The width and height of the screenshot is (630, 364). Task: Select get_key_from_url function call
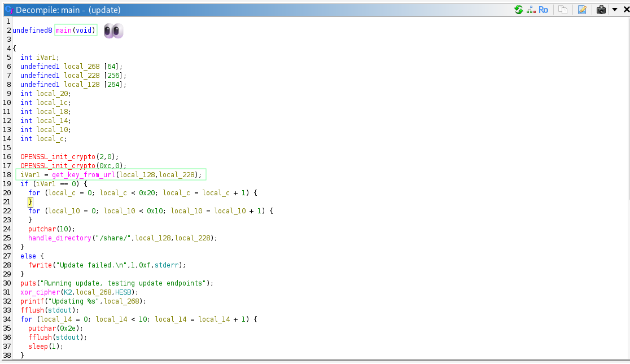83,175
